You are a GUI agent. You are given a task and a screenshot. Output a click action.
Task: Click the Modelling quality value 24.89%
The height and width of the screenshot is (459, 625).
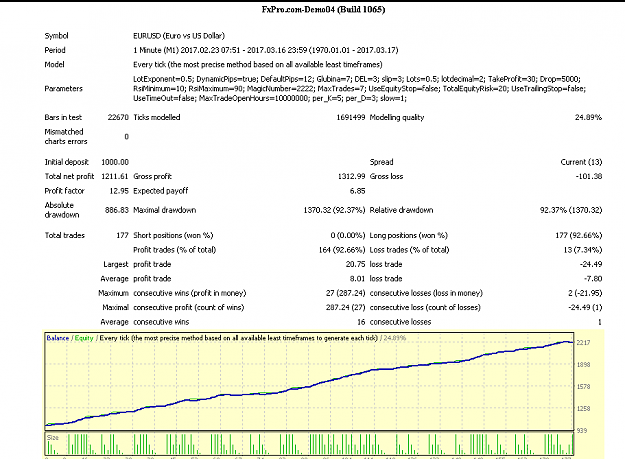[x=588, y=118]
